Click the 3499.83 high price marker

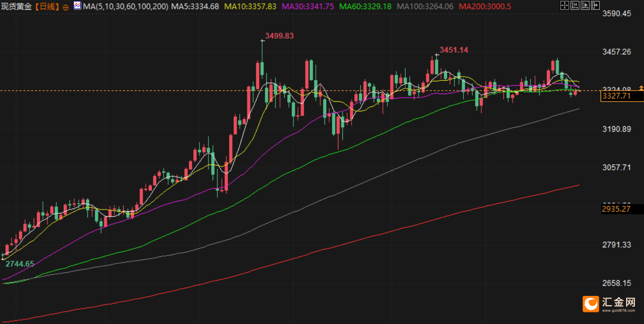[280, 36]
